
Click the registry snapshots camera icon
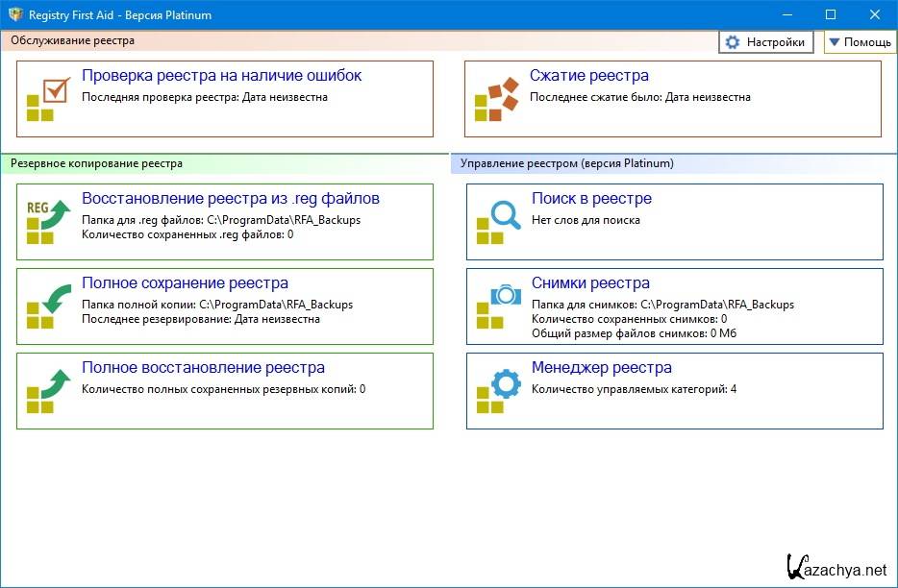[497, 306]
